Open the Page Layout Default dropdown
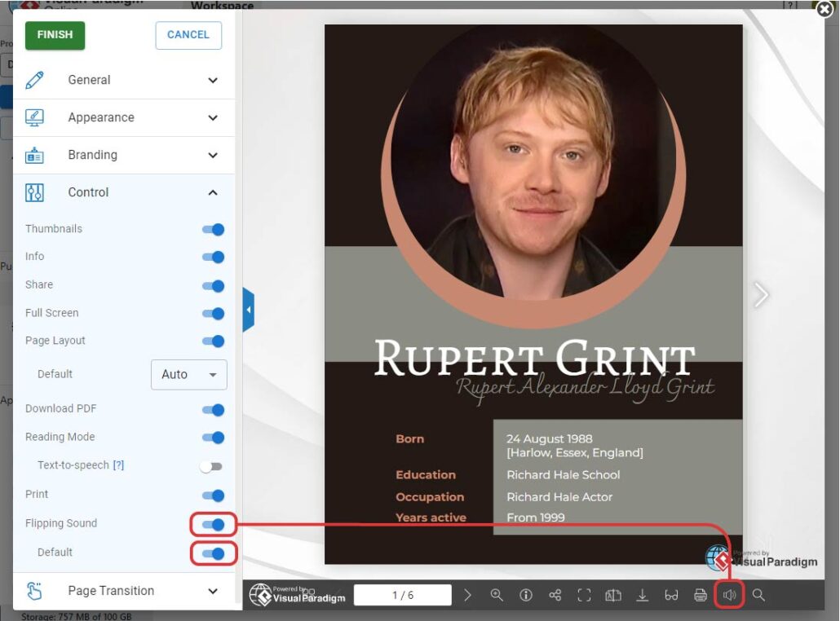This screenshot has height=621, width=840. pos(188,375)
